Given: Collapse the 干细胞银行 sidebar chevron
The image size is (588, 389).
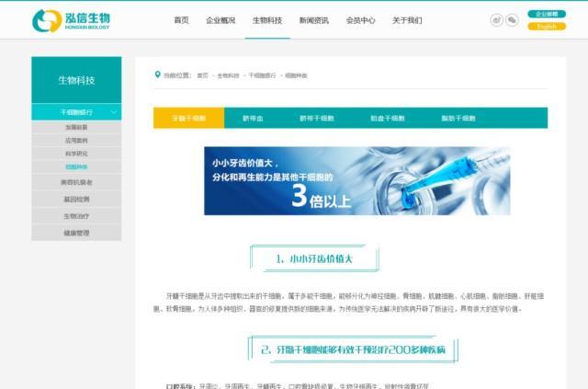Looking at the screenshot, I should tap(114, 112).
